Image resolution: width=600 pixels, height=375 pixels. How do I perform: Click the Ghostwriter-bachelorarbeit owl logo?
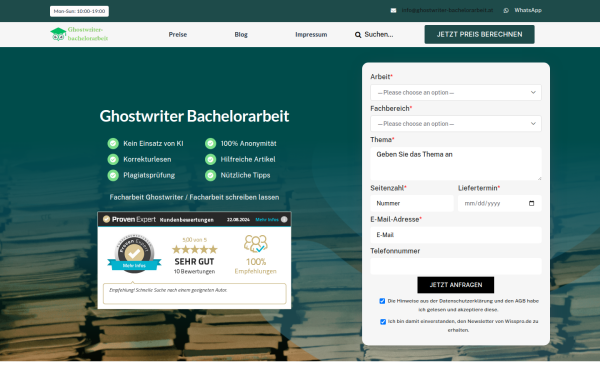pyautogui.click(x=79, y=34)
